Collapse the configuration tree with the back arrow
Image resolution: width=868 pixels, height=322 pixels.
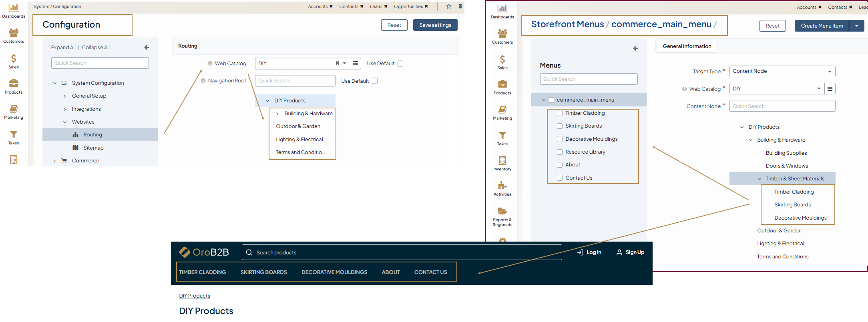[x=147, y=47]
